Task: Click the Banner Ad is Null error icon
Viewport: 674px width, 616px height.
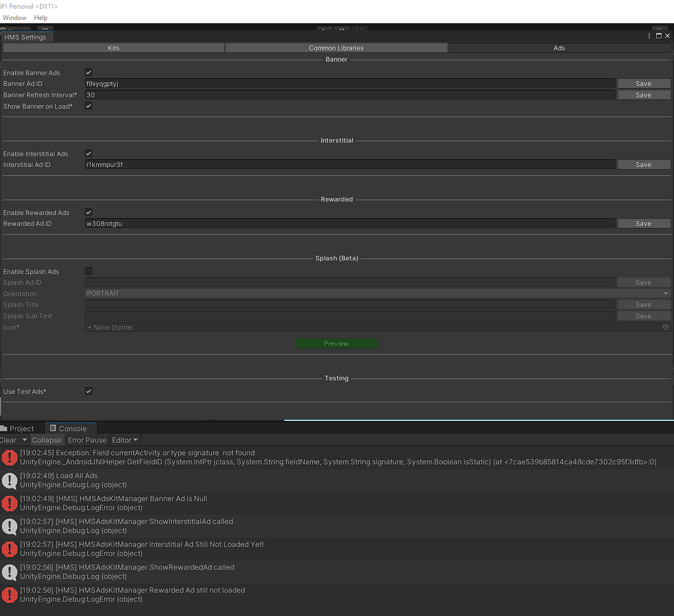Action: pyautogui.click(x=9, y=503)
